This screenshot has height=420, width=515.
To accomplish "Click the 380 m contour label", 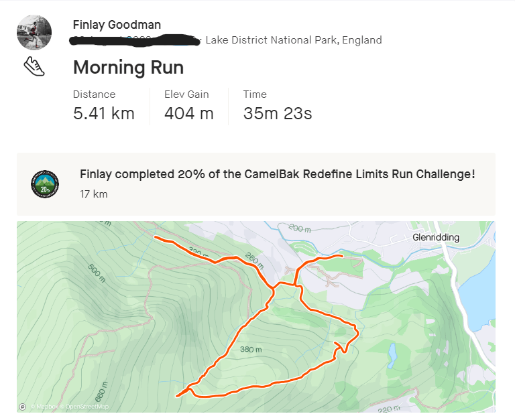I will pyautogui.click(x=250, y=349).
